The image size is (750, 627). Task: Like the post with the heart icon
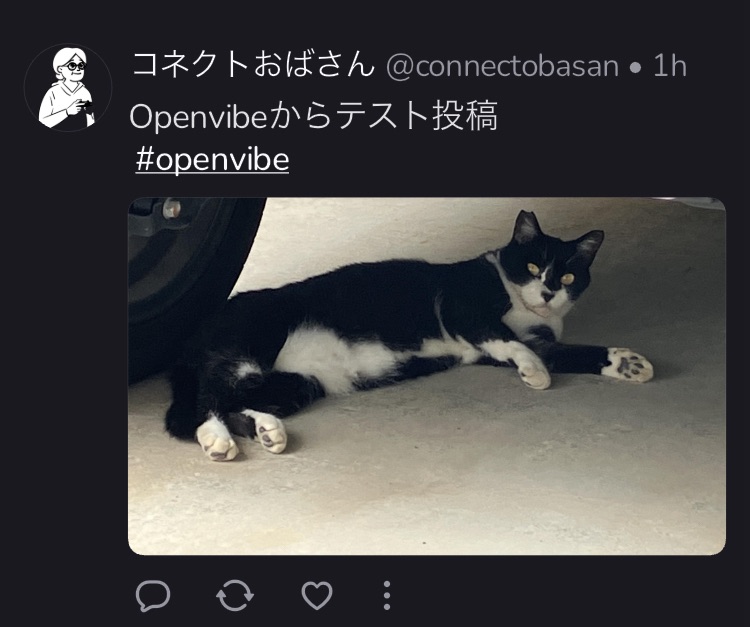tap(317, 595)
